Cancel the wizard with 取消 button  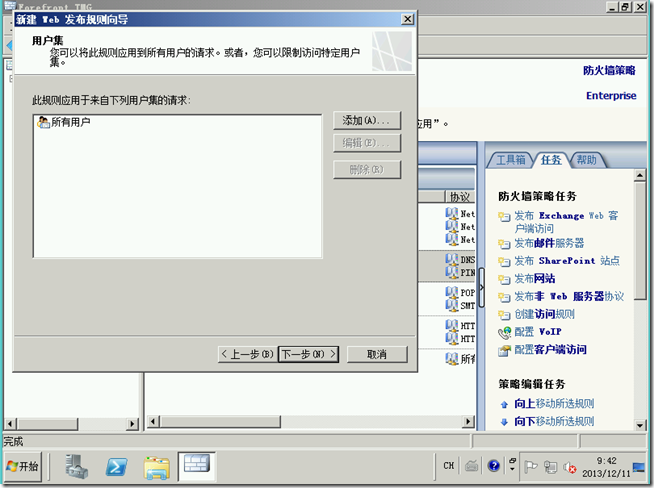[377, 354]
